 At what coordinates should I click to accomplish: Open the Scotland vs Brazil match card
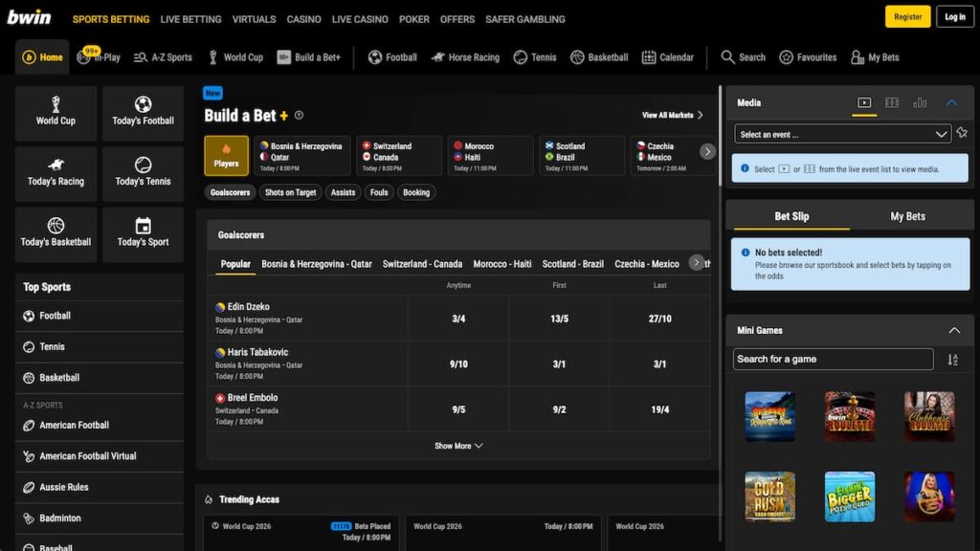click(581, 156)
